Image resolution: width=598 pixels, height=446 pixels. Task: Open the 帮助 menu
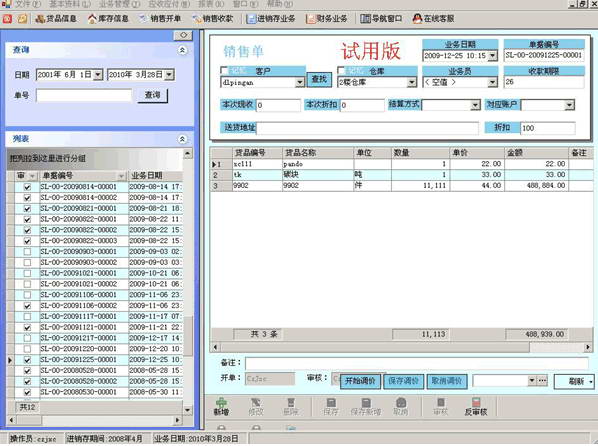pyautogui.click(x=280, y=4)
